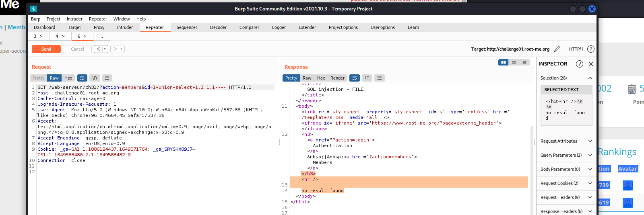Expand Query Parameters (2) section

tap(590, 155)
